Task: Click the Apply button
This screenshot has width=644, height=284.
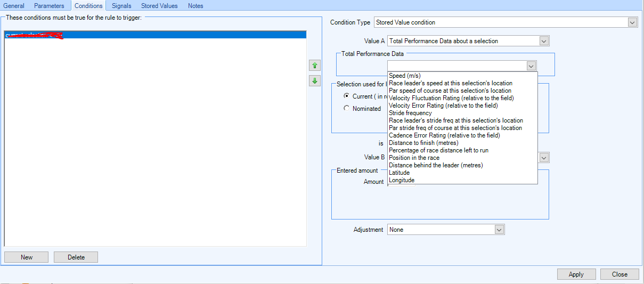Action: pos(576,274)
